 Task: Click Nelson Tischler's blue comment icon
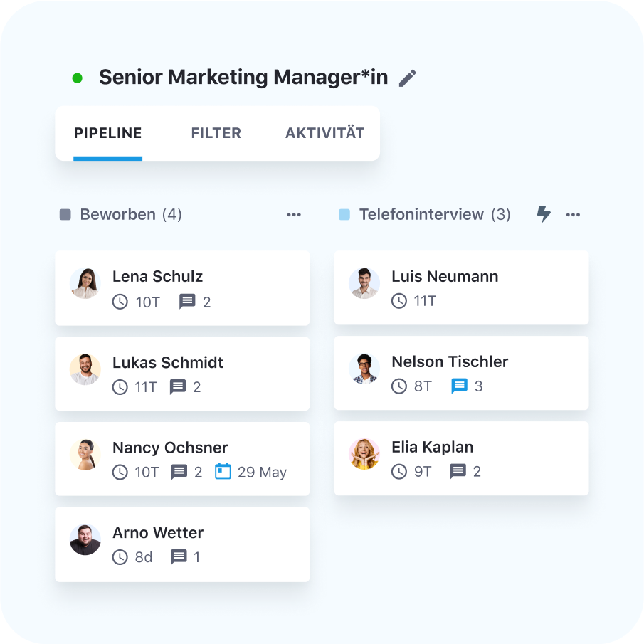[460, 386]
